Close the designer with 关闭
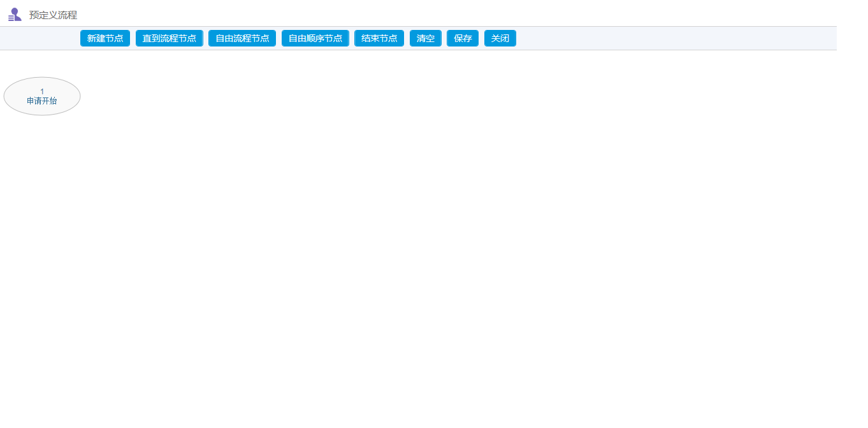This screenshot has height=428, width=868. tap(500, 38)
